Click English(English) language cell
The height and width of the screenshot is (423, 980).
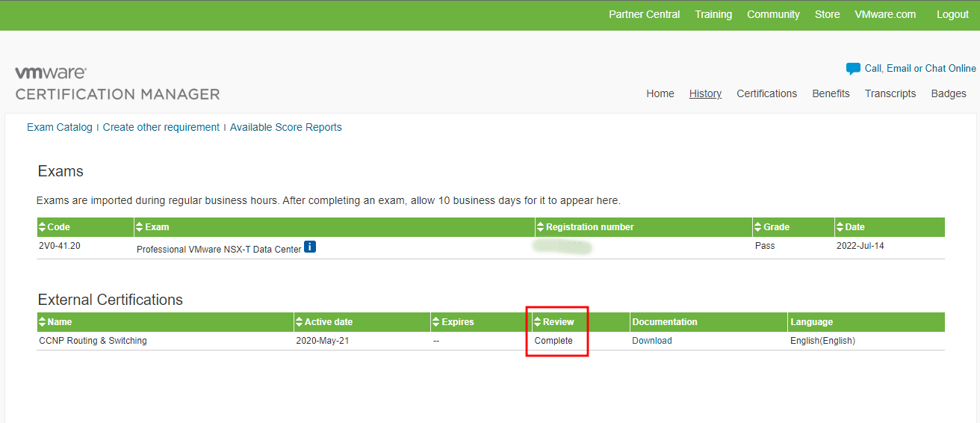point(822,341)
